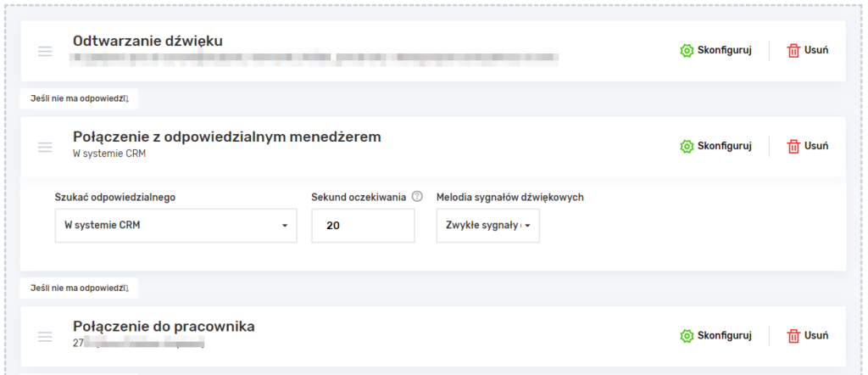Click gear icon for Połączenie z odpowiedzialnym menedżerem
This screenshot has height=375, width=868.
pyautogui.click(x=687, y=146)
